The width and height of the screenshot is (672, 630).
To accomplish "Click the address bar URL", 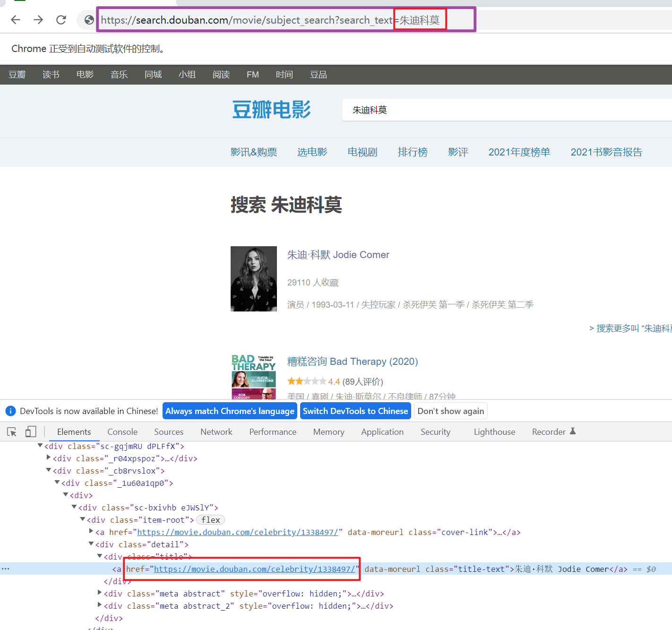I will pyautogui.click(x=270, y=20).
